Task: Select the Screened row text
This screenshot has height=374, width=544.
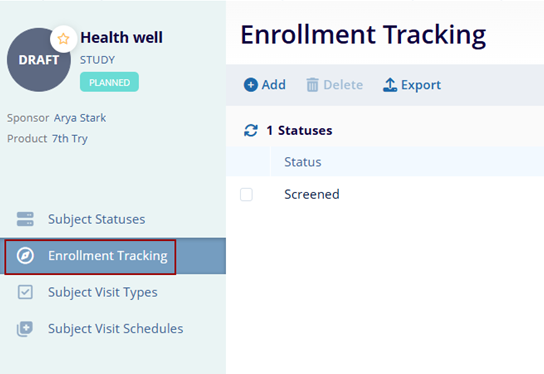Action: [312, 194]
